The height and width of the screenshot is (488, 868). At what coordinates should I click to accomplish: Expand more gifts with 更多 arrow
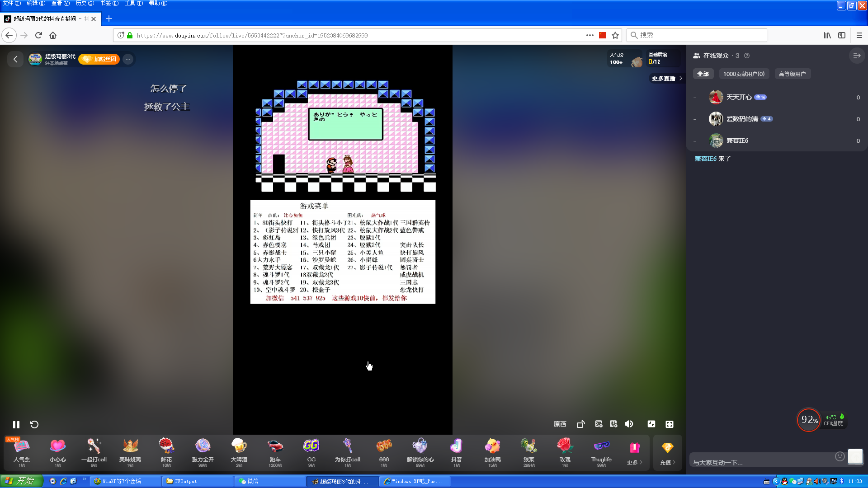(x=635, y=452)
